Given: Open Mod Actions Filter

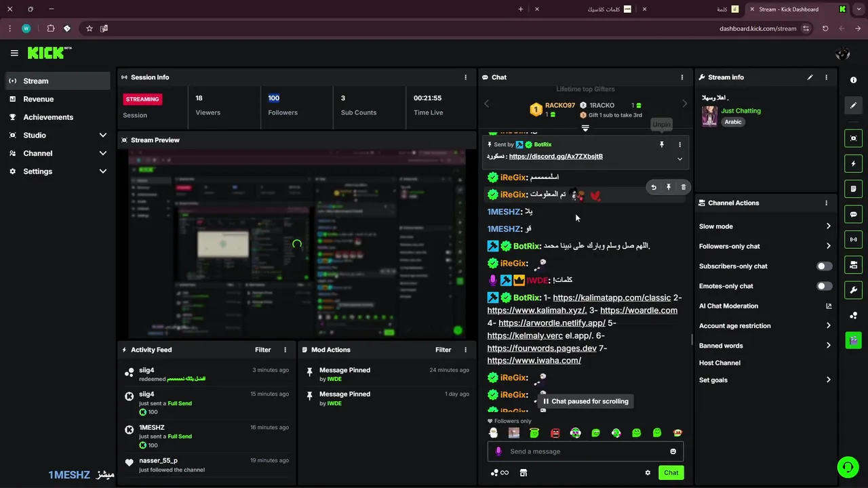Looking at the screenshot, I should (x=443, y=350).
